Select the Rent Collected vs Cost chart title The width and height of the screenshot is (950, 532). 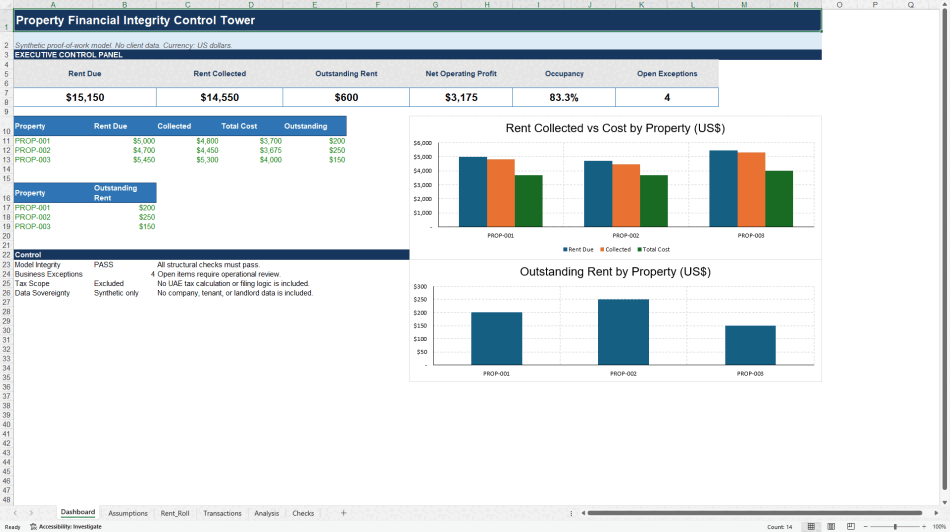615,128
